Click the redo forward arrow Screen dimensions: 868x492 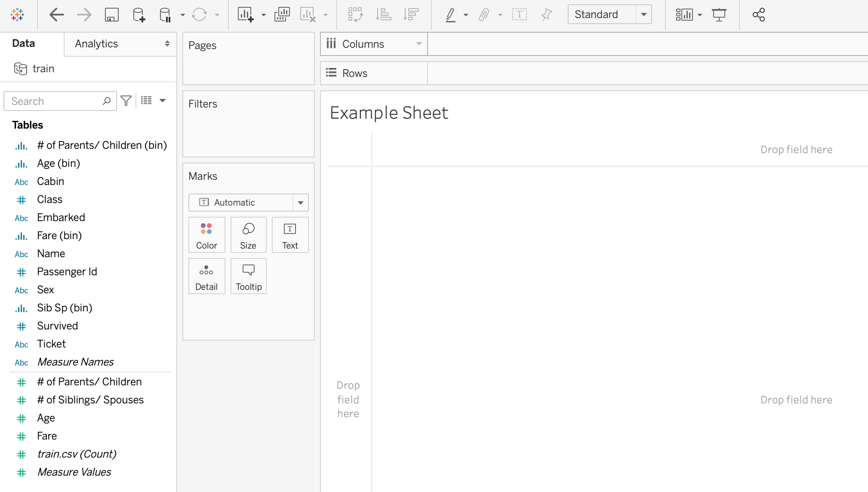point(84,15)
